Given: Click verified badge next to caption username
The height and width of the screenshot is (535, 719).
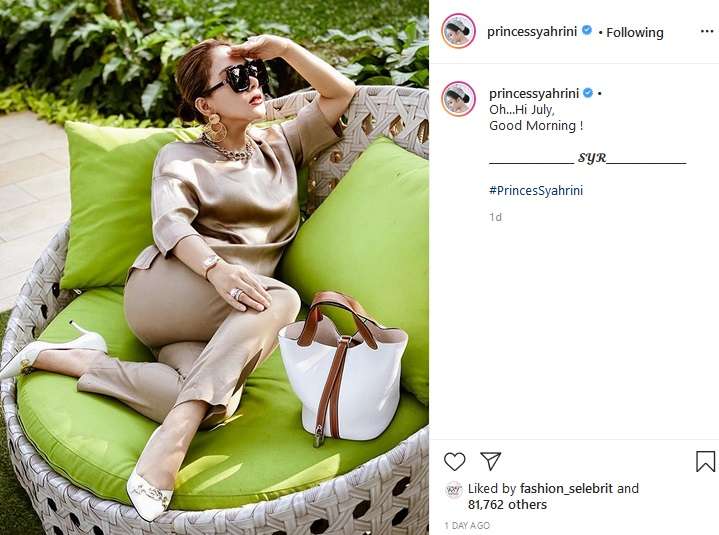Looking at the screenshot, I should point(587,93).
